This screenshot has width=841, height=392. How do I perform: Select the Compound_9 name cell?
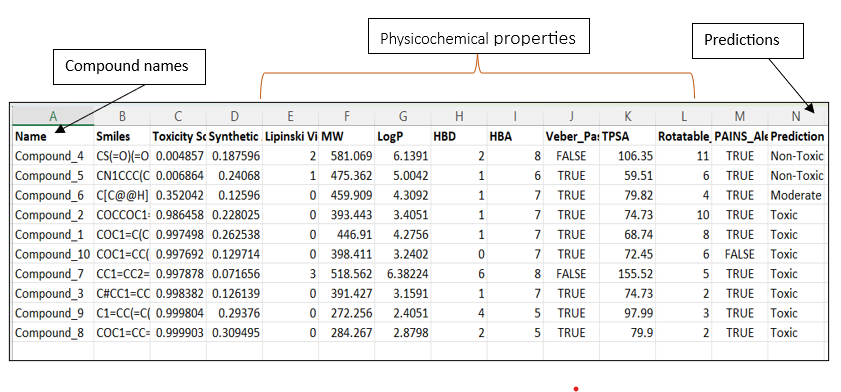pyautogui.click(x=53, y=313)
